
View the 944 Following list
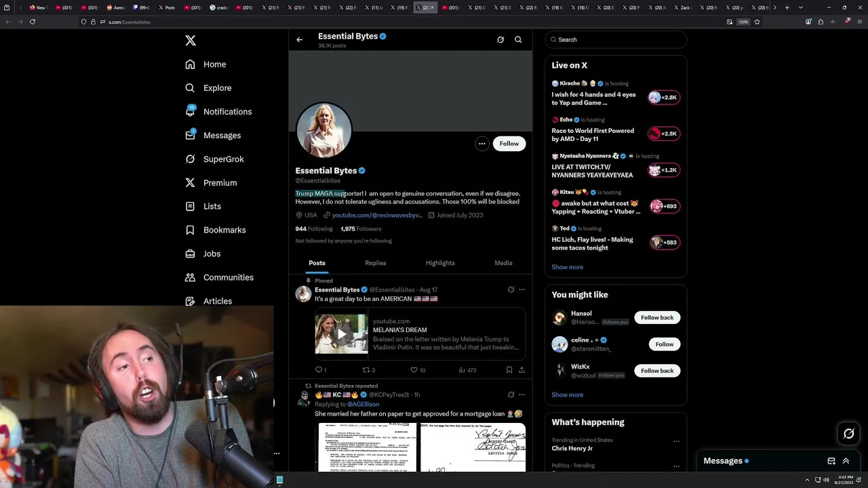click(314, 229)
